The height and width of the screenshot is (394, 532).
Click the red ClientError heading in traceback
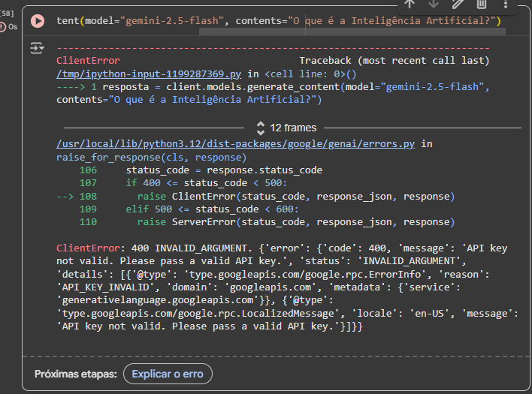(x=88, y=60)
